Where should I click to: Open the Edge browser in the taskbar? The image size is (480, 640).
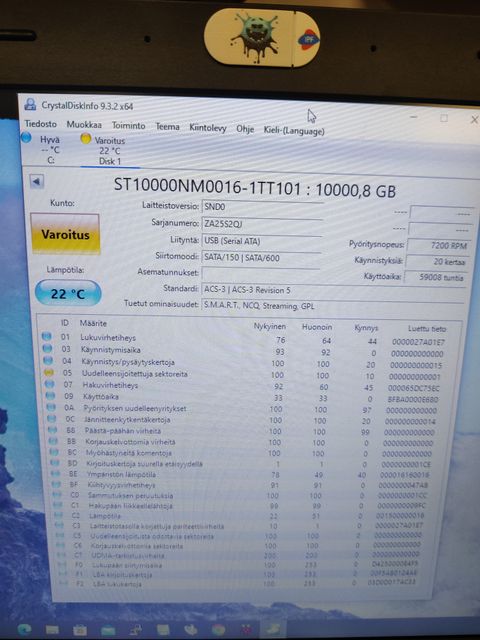coord(25,629)
